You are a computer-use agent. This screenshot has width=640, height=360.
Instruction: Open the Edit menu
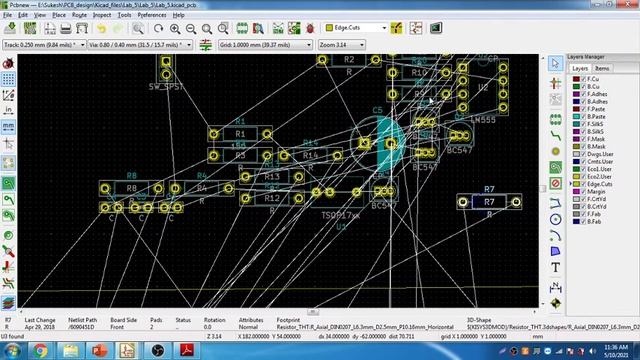23,15
